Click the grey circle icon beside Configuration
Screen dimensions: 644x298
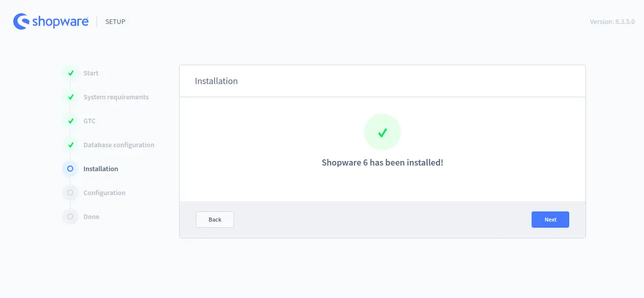(x=70, y=193)
